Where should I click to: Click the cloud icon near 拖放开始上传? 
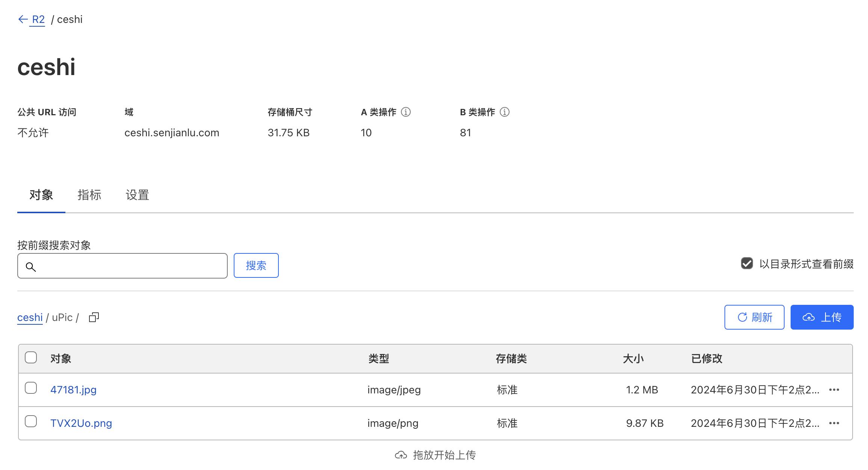[401, 455]
